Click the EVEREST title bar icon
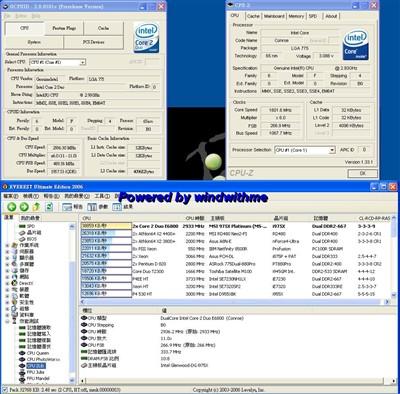Screen dimensions: 400x394 pyautogui.click(x=5, y=187)
